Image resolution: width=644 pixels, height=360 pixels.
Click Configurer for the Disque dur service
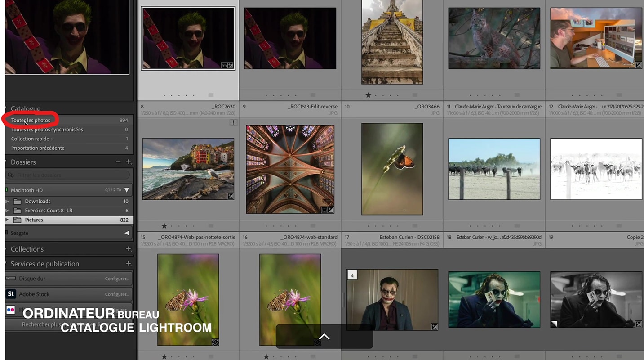tap(117, 279)
